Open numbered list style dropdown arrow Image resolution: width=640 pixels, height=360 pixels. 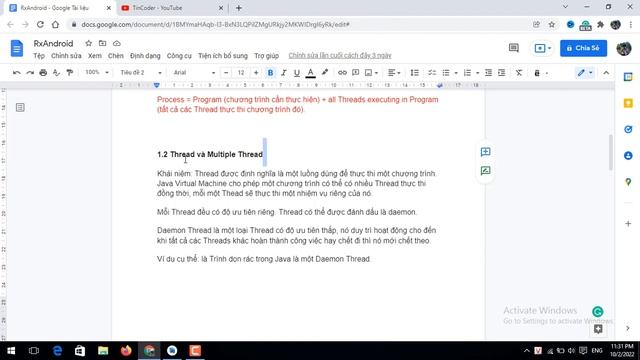(x=478, y=73)
